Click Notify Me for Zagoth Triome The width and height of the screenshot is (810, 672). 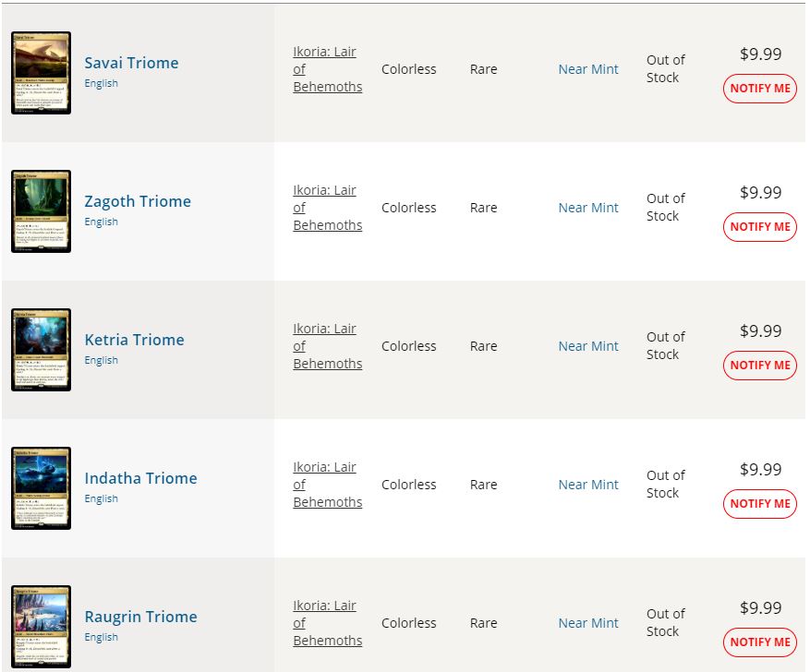pyautogui.click(x=760, y=226)
